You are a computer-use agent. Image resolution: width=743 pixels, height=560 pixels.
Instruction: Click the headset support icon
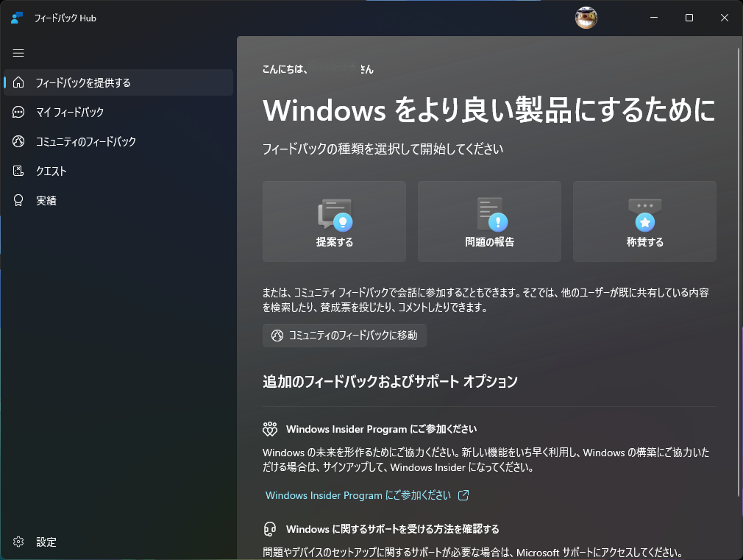270,528
